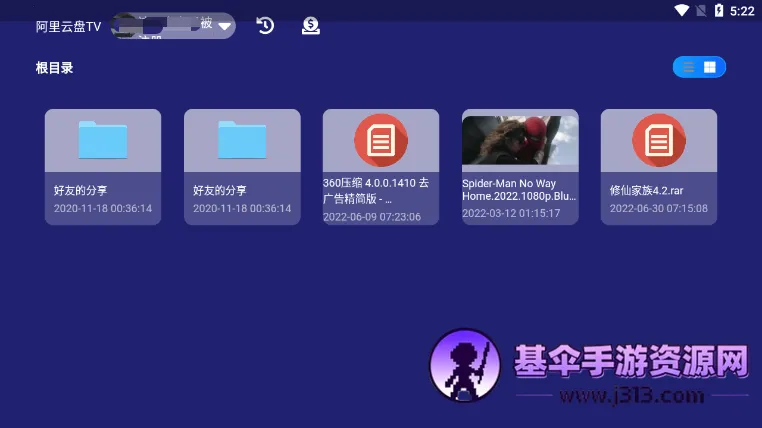This screenshot has width=762, height=428.
Task: Open the 修仙家族4.2.rar file icon
Action: click(x=659, y=140)
